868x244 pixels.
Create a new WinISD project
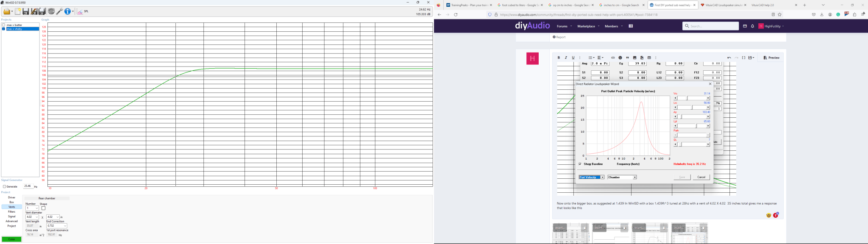pos(18,11)
